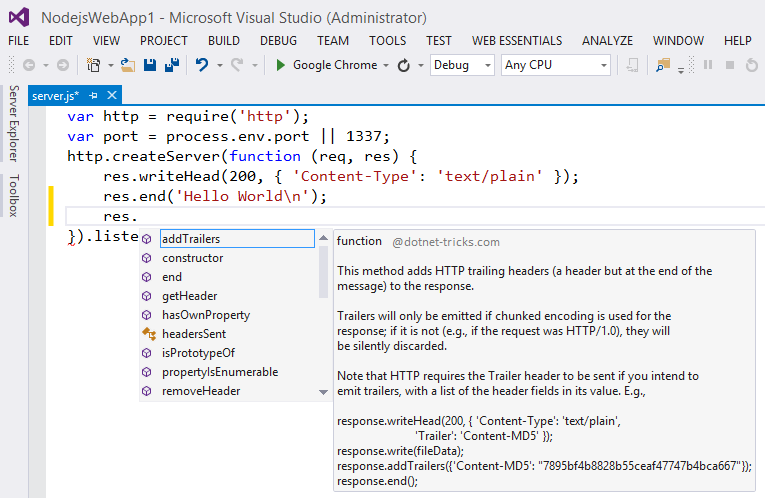Expand the Google Chrome browser dropdown
The height and width of the screenshot is (498, 765).
point(386,65)
